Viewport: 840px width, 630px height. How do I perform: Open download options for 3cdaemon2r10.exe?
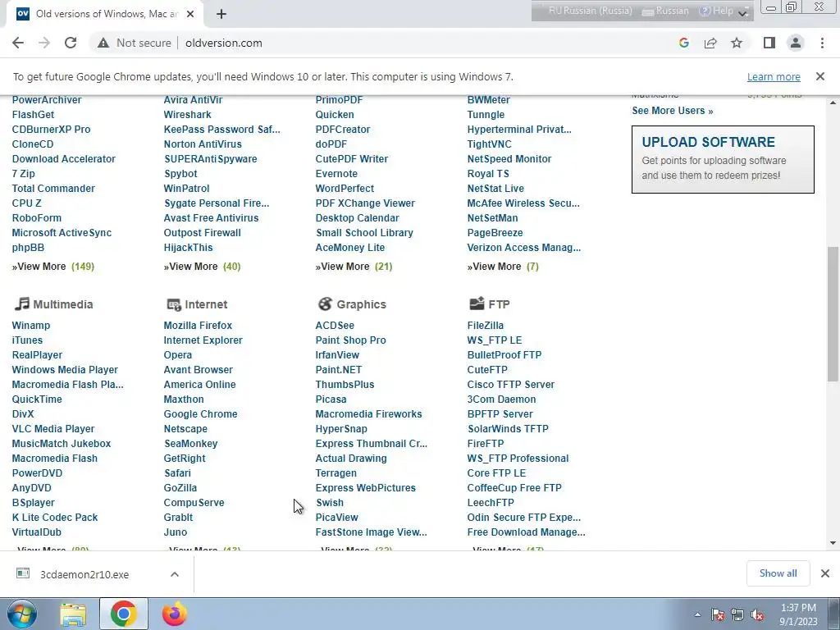tap(175, 574)
